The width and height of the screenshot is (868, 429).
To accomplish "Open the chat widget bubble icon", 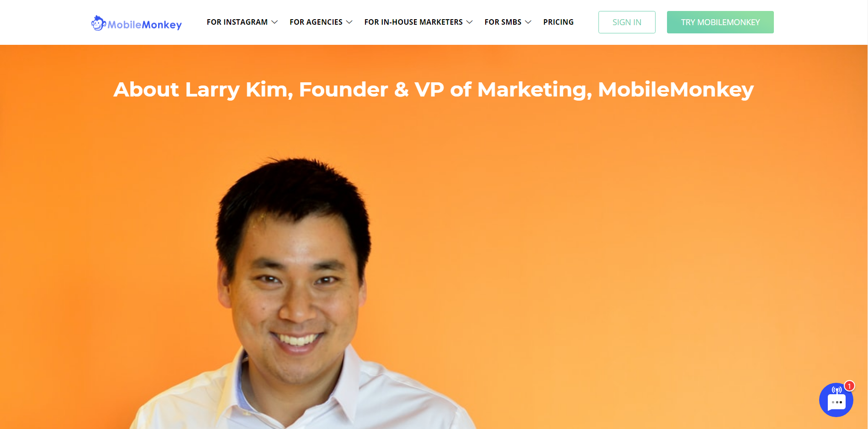I will [836, 400].
